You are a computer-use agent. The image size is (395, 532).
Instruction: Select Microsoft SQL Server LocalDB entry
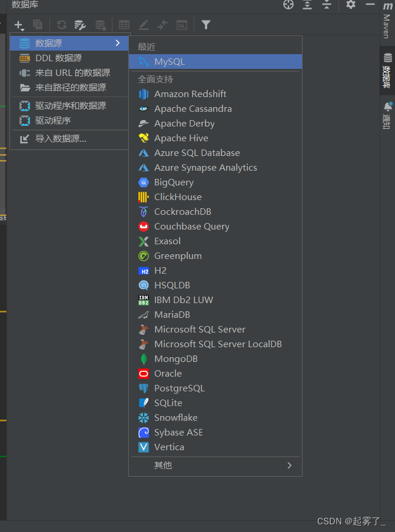click(x=215, y=344)
